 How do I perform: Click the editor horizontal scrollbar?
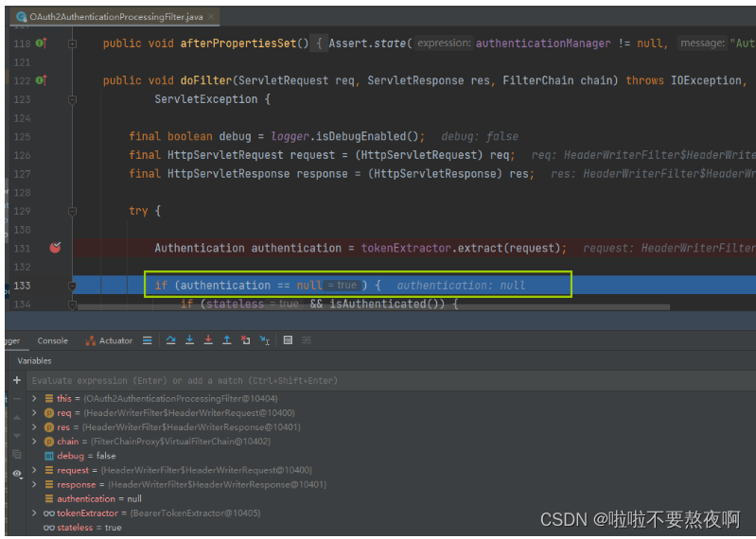point(372,306)
